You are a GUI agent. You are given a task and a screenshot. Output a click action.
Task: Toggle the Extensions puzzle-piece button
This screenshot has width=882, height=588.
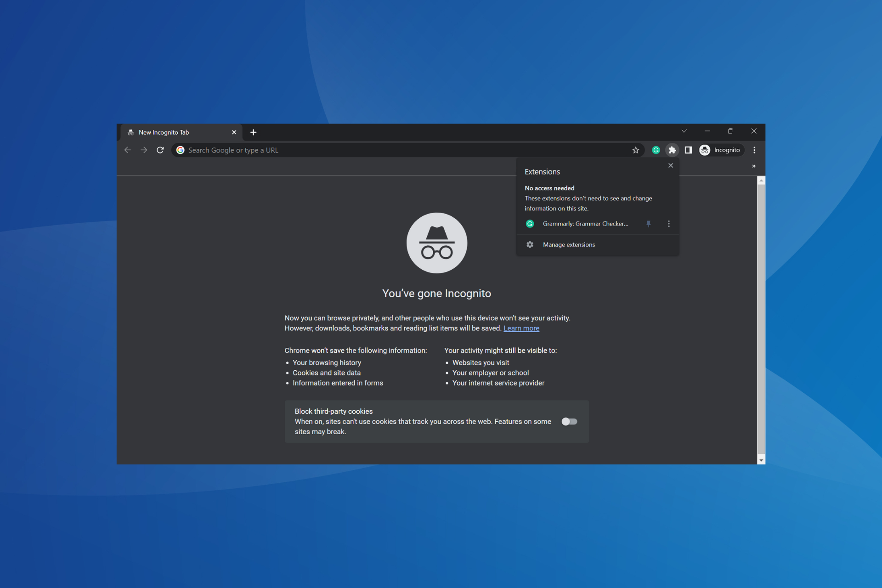click(x=672, y=150)
